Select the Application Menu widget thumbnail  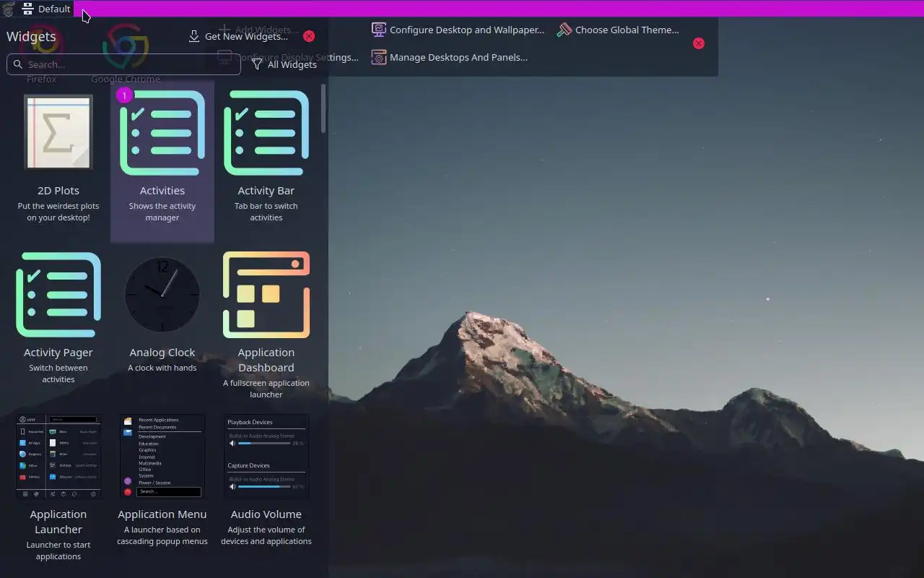162,457
